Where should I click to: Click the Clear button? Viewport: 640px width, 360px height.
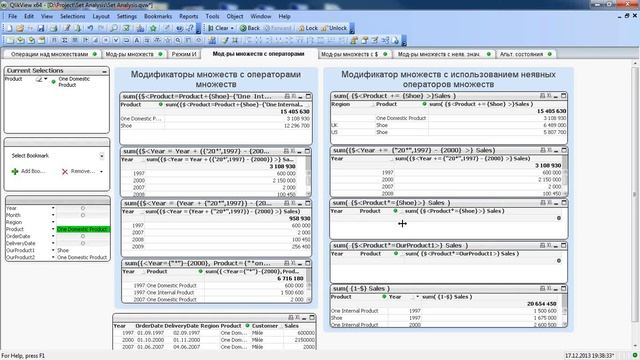click(218, 28)
